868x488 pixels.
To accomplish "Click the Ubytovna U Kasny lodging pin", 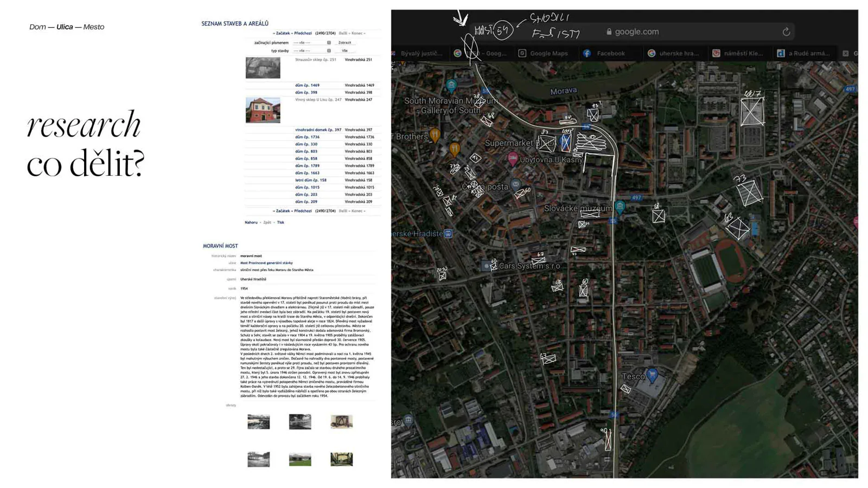I will (x=513, y=159).
